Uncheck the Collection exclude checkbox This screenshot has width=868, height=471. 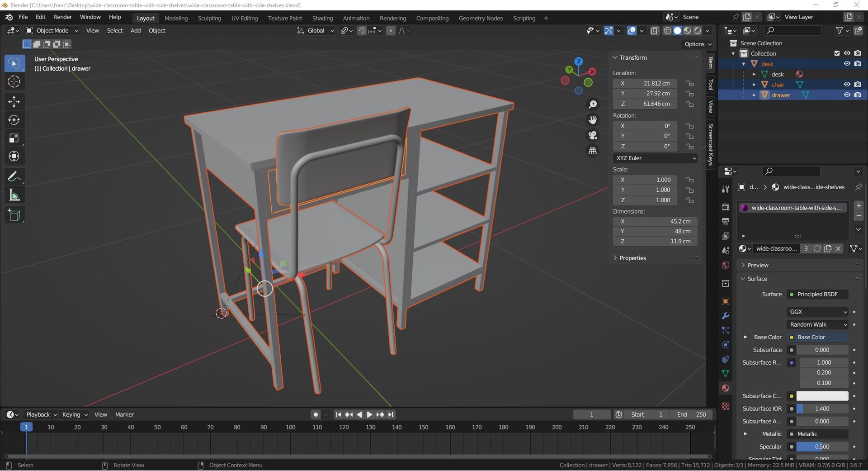pyautogui.click(x=837, y=53)
